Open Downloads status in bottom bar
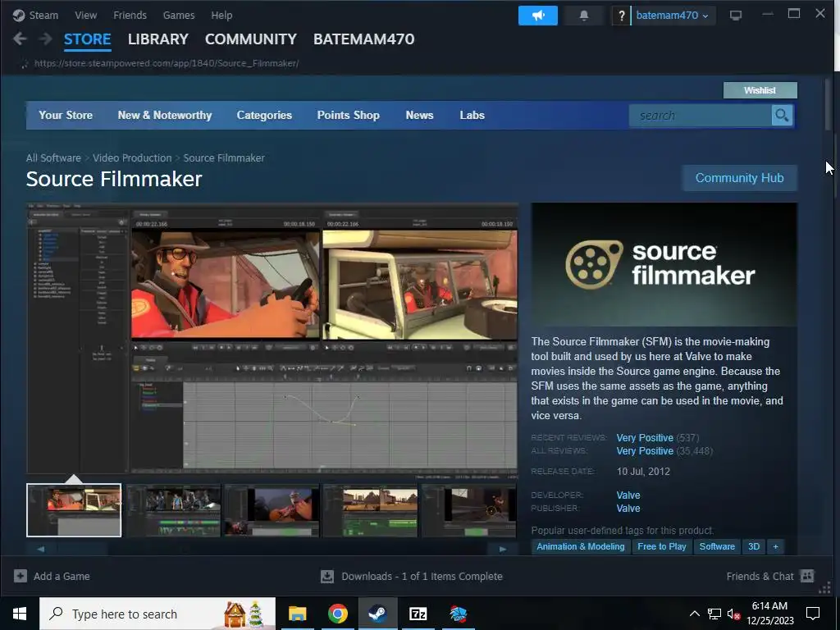 click(412, 577)
